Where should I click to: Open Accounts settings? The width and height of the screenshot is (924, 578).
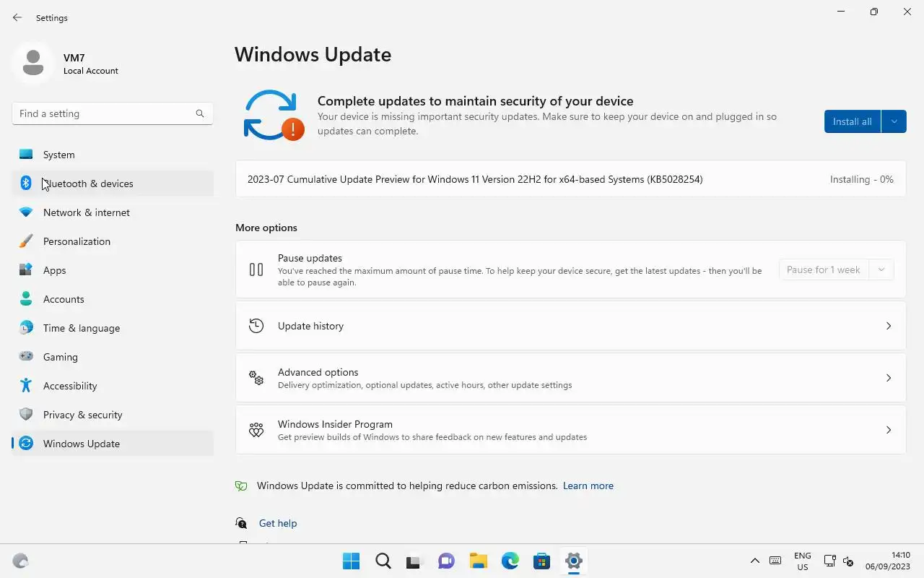(113, 299)
